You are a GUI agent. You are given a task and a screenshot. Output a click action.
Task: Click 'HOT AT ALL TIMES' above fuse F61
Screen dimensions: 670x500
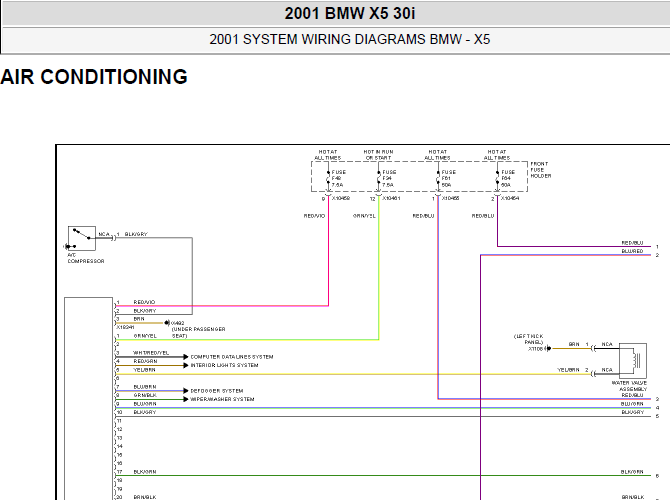click(x=438, y=155)
